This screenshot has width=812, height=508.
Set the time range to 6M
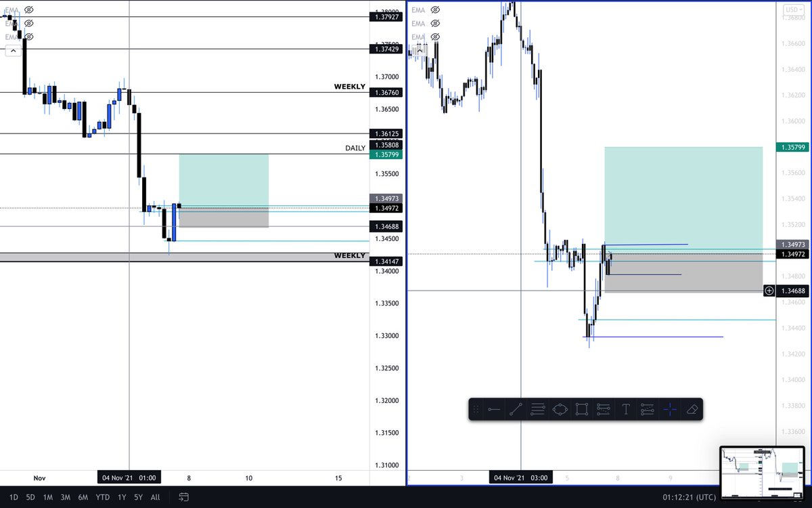(x=83, y=497)
